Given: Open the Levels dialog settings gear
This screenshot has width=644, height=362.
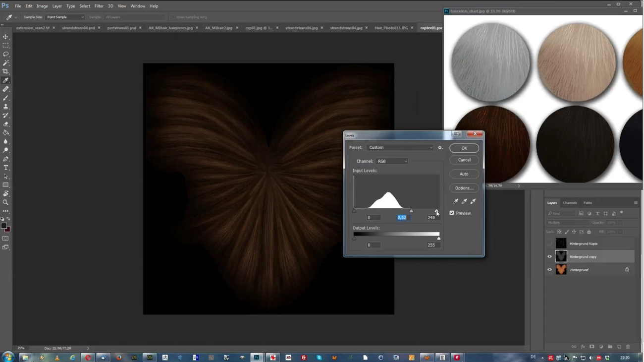Looking at the screenshot, I should tap(440, 147).
